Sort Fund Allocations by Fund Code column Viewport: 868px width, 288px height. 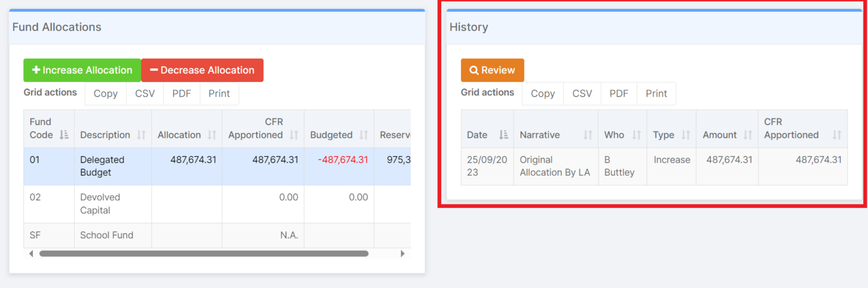[x=63, y=135]
